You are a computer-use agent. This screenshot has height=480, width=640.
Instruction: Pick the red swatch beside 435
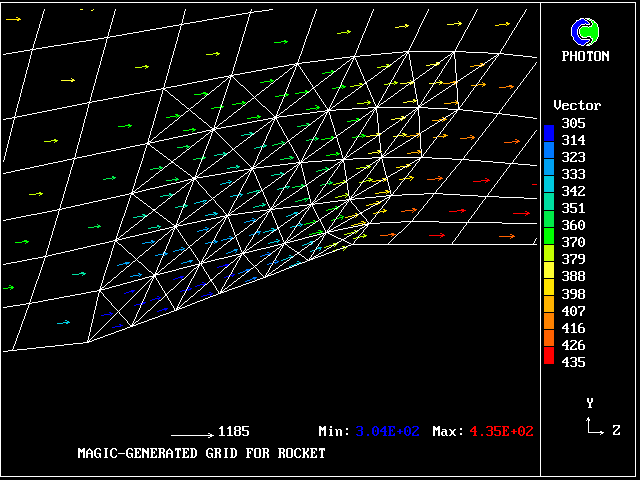tap(549, 361)
